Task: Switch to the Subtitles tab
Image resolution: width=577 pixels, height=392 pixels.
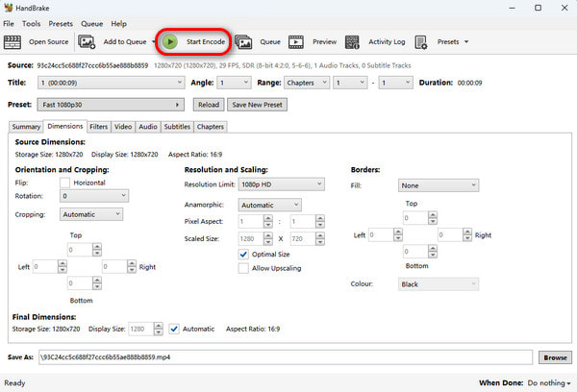Action: pyautogui.click(x=177, y=127)
